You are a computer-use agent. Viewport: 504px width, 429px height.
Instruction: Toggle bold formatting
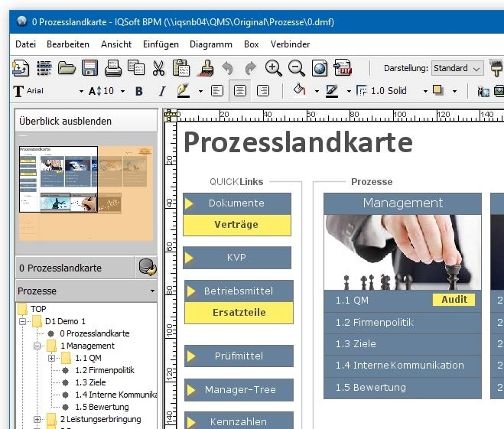click(x=139, y=91)
